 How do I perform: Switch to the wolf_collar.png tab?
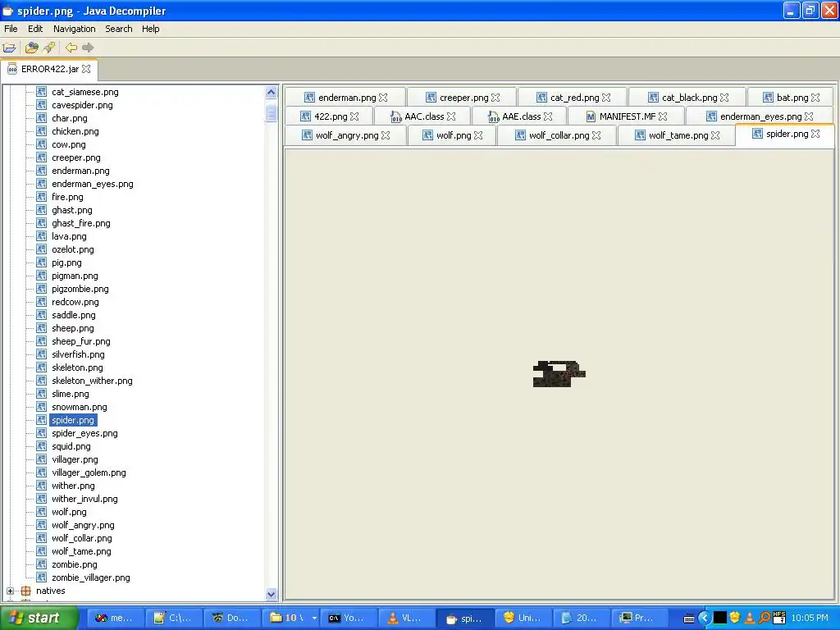coord(558,135)
